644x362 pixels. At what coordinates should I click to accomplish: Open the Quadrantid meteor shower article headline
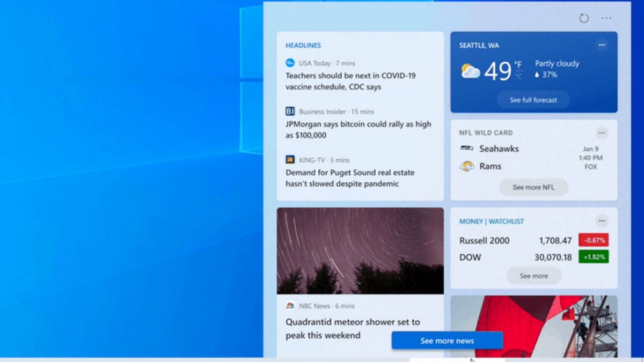coord(353,329)
